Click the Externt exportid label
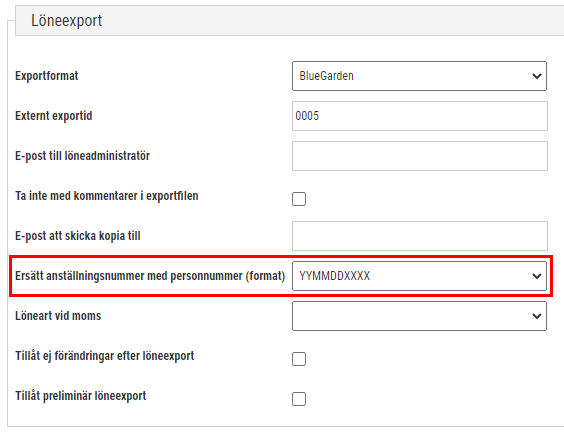Screen dimensions: 564x433 point(54,116)
